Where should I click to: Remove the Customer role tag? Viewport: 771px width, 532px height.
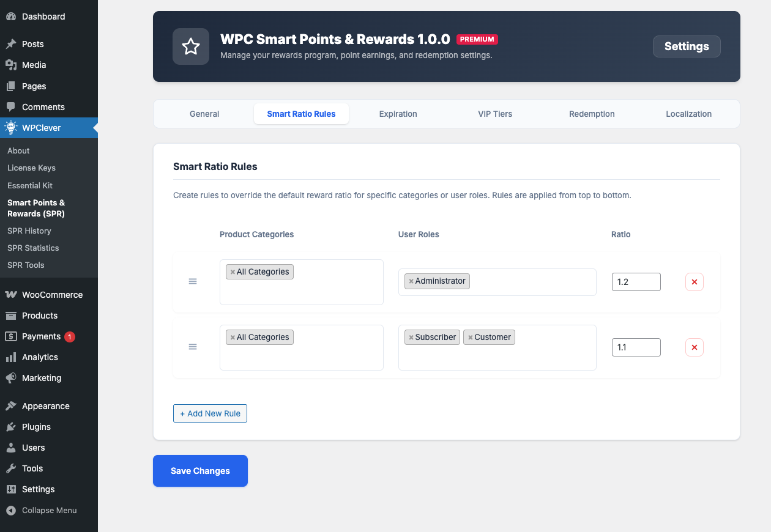coord(470,338)
